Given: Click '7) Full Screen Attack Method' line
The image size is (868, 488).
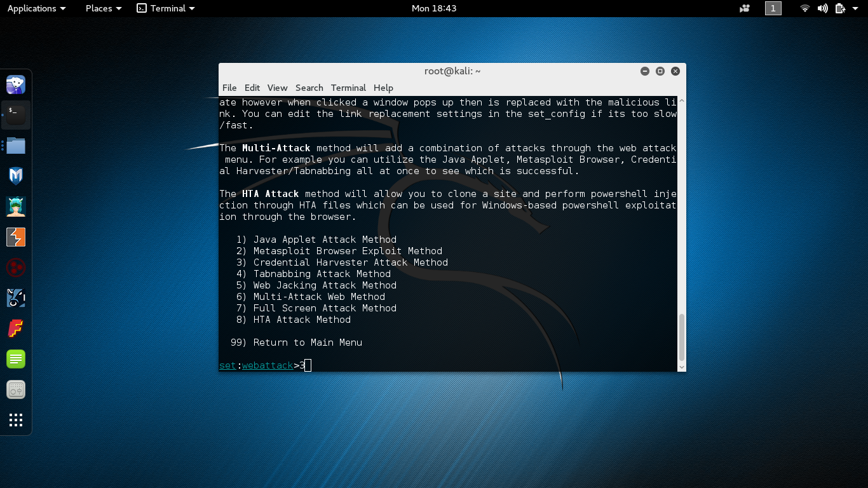Looking at the screenshot, I should (x=316, y=308).
